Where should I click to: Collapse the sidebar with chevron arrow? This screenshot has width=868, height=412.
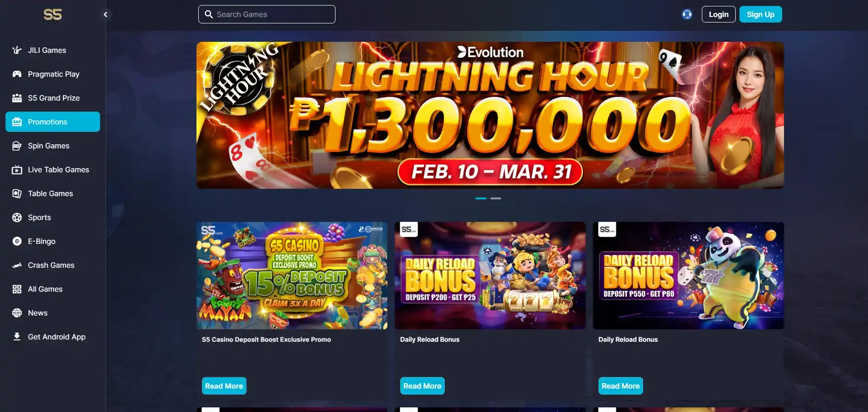106,14
